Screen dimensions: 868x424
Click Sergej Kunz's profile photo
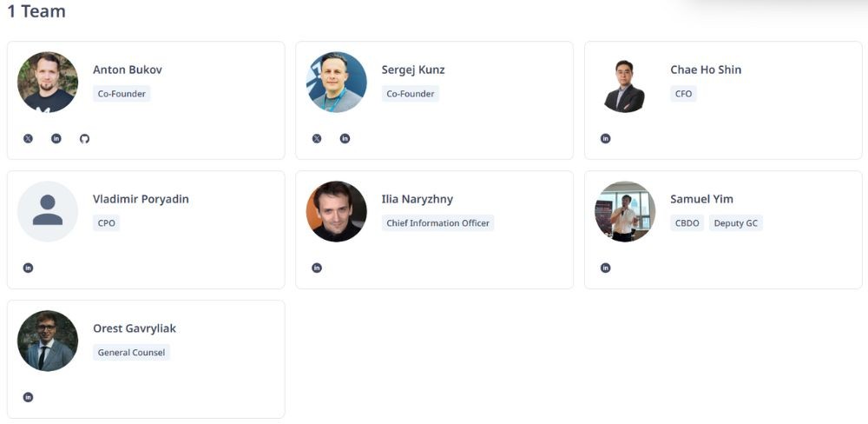(x=337, y=82)
